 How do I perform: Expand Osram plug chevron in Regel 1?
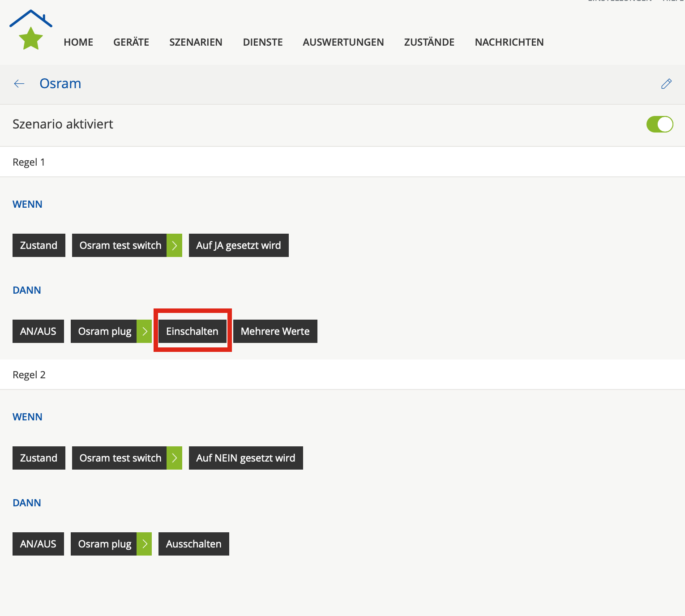(144, 331)
